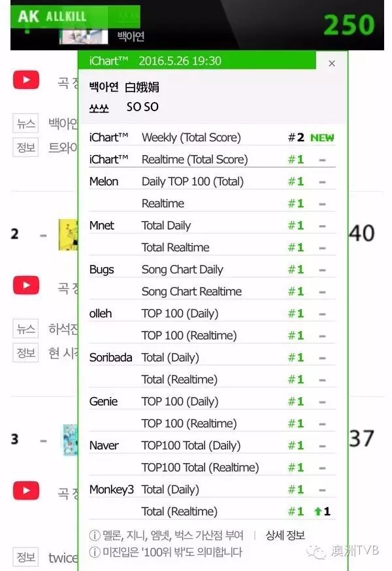Click the iChart Weekly Total Score row
Viewport: 392px width, 571px height.
coord(212,137)
